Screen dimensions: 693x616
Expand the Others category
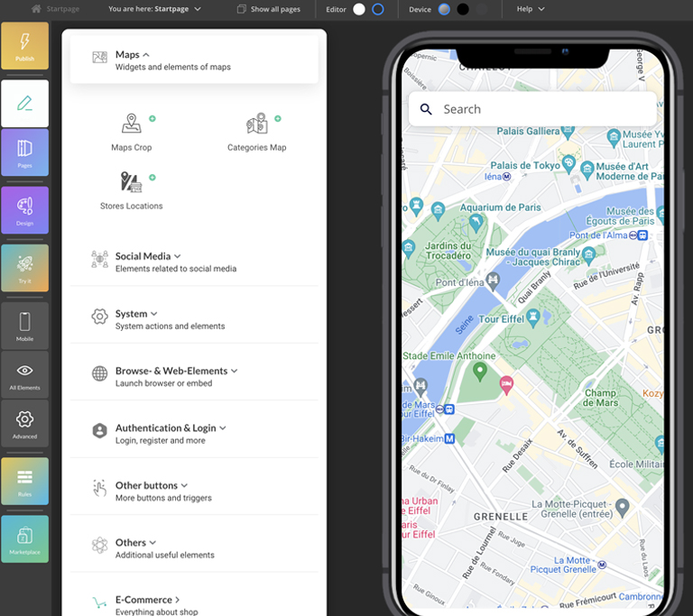(x=152, y=542)
